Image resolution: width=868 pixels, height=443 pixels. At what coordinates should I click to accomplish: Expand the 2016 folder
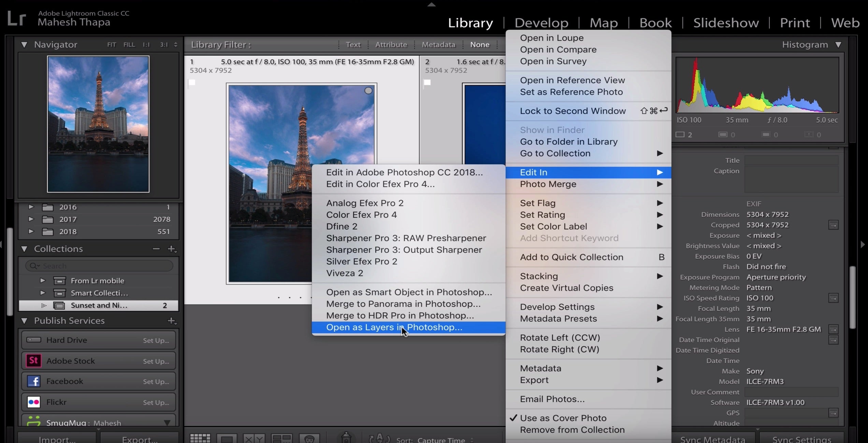(x=31, y=207)
